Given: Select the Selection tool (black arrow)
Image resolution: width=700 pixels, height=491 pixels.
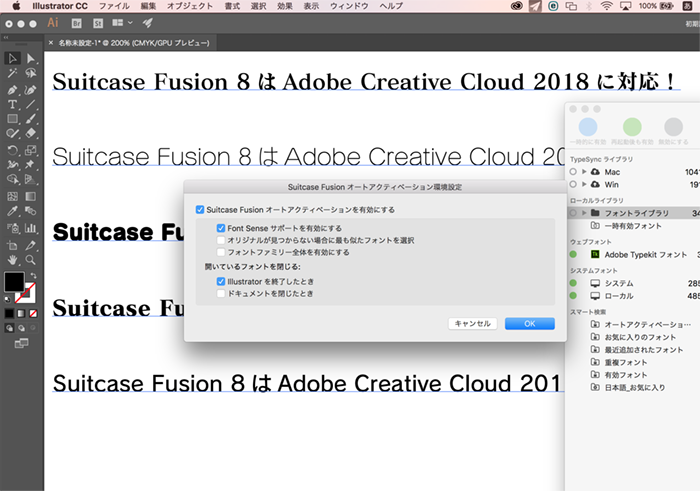Looking at the screenshot, I should (12, 58).
